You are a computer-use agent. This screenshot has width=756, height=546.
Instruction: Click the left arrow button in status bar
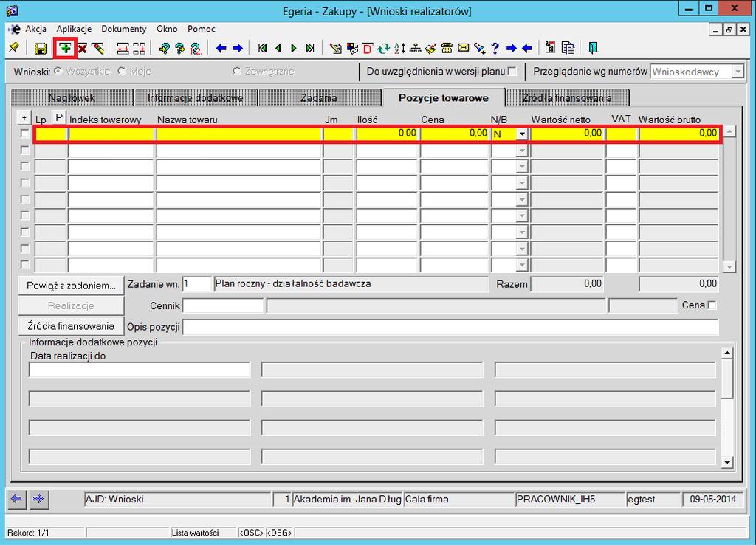[x=16, y=499]
